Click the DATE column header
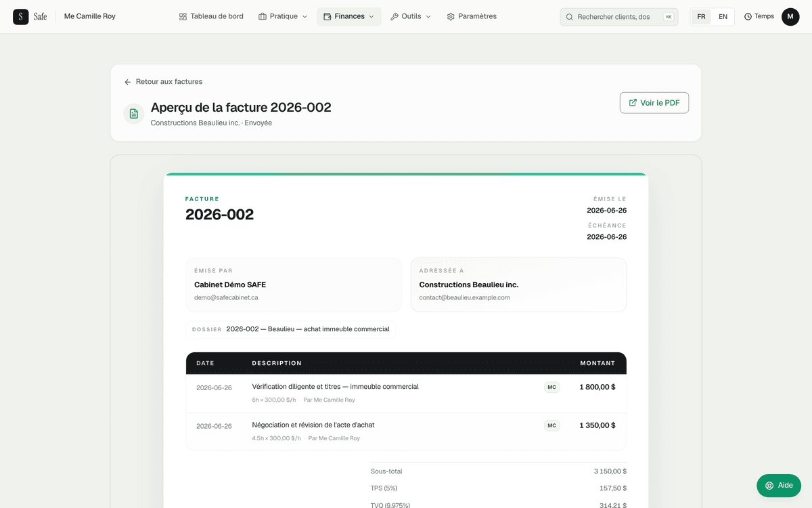The image size is (812, 508). click(x=205, y=363)
